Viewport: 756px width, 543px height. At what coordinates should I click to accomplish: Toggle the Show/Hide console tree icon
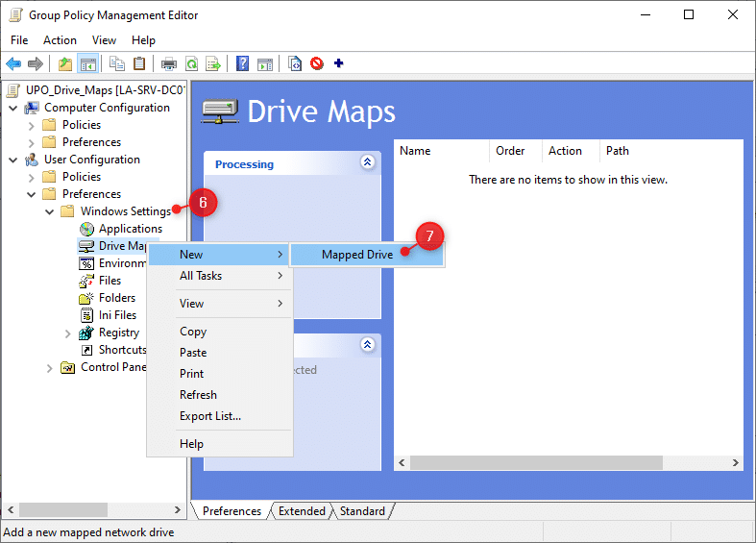pos(88,63)
